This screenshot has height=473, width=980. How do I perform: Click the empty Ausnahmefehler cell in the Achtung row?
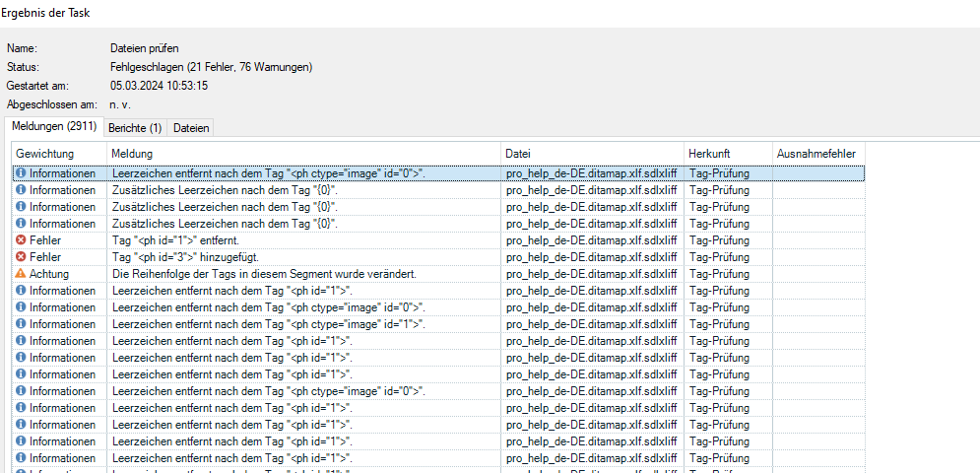(817, 274)
